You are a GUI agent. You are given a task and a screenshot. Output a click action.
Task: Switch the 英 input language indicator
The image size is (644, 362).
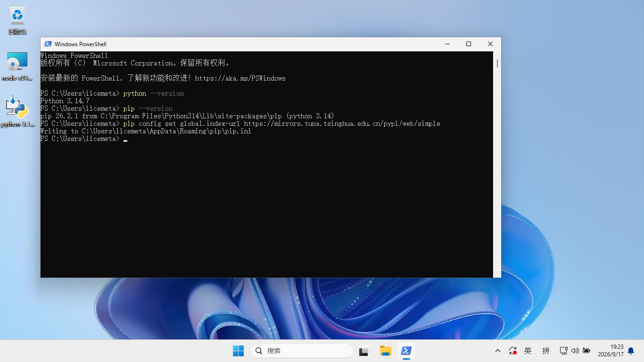pyautogui.click(x=528, y=351)
